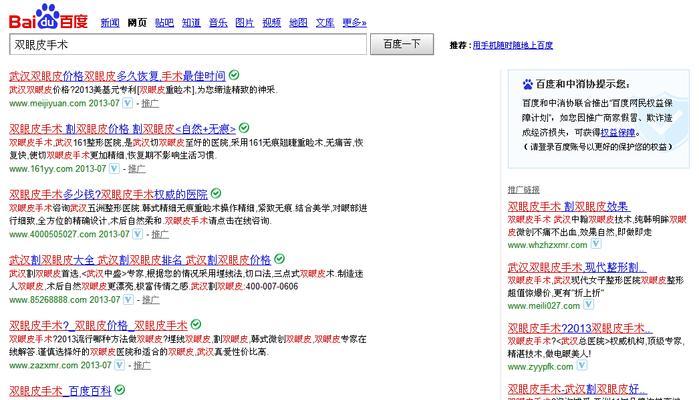Click V credit icon after www.4000505027.com

pyautogui.click(x=138, y=234)
